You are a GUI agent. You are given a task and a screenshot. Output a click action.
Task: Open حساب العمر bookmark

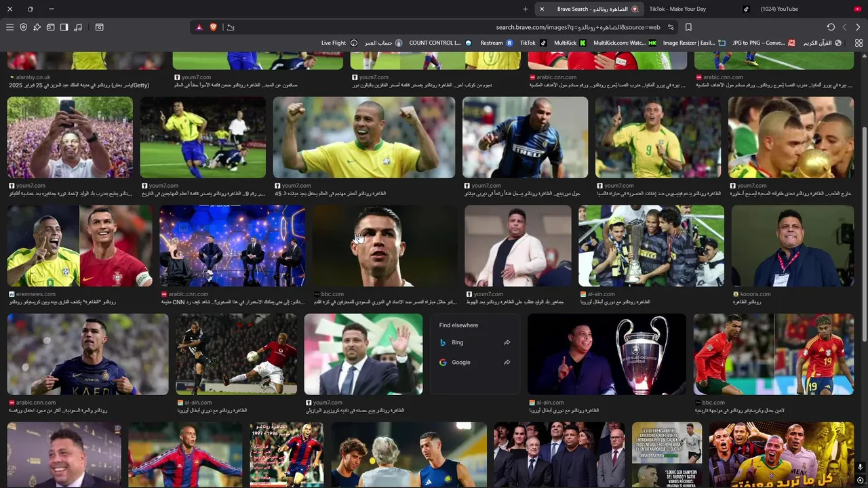coord(383,43)
